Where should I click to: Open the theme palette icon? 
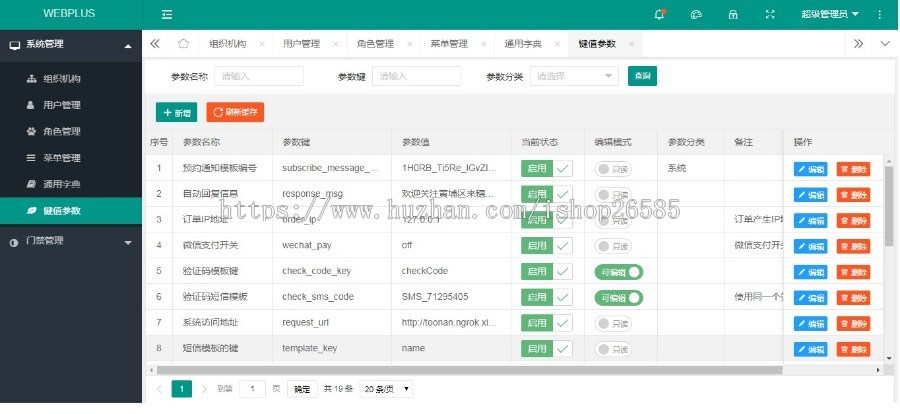pos(696,14)
